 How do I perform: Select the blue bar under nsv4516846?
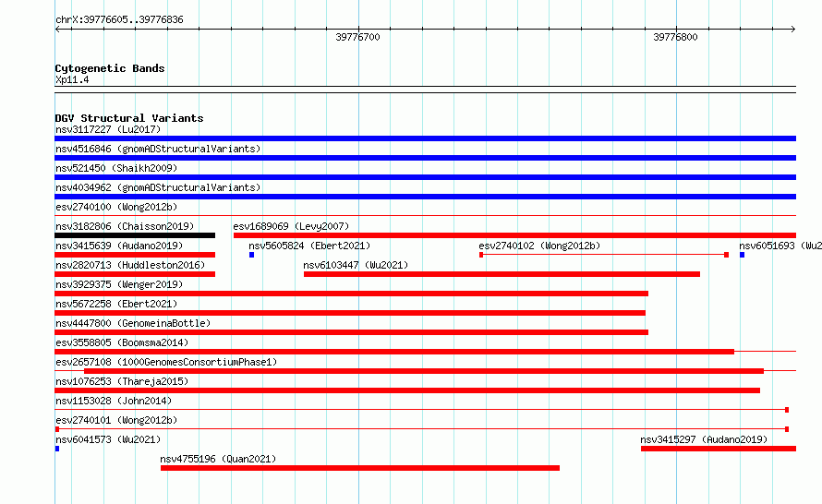point(425,158)
